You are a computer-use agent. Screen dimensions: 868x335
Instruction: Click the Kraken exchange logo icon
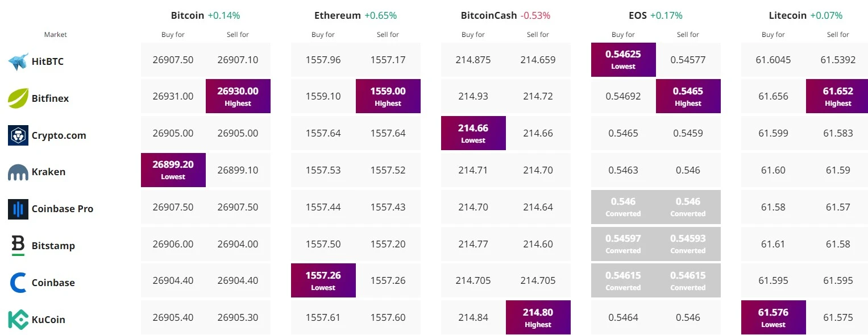coord(18,172)
